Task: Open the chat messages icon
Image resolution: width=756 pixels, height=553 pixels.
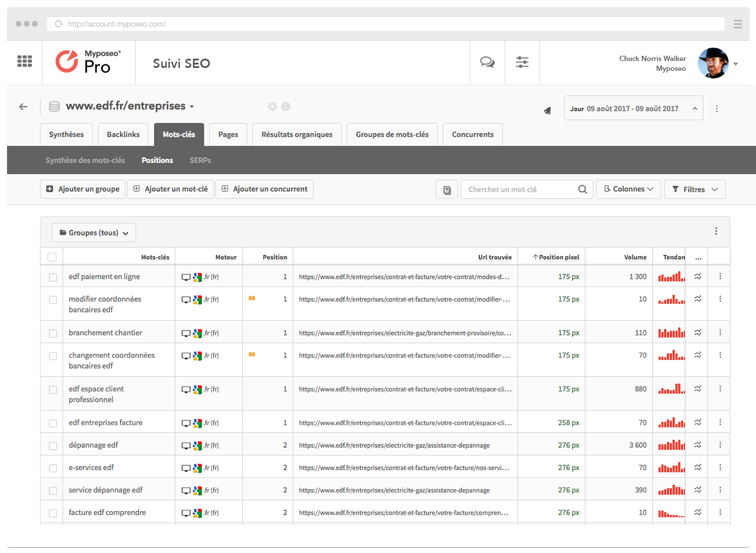Action: click(x=487, y=62)
